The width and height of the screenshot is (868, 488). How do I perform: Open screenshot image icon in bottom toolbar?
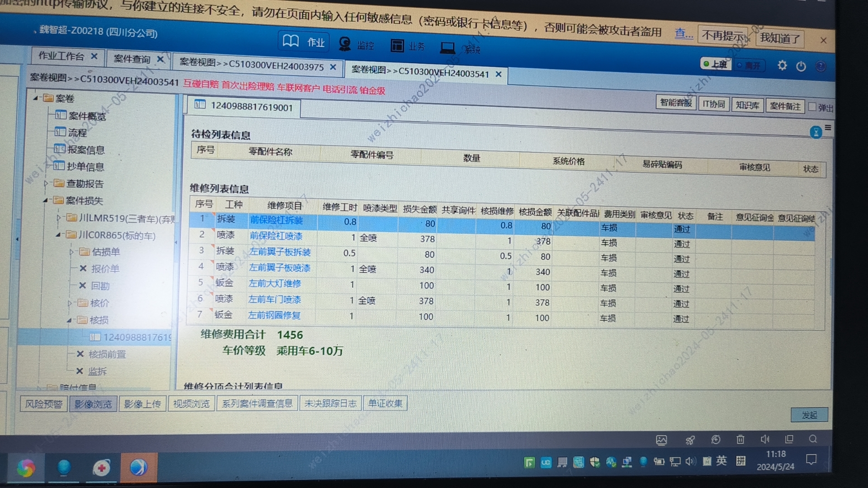(x=661, y=440)
